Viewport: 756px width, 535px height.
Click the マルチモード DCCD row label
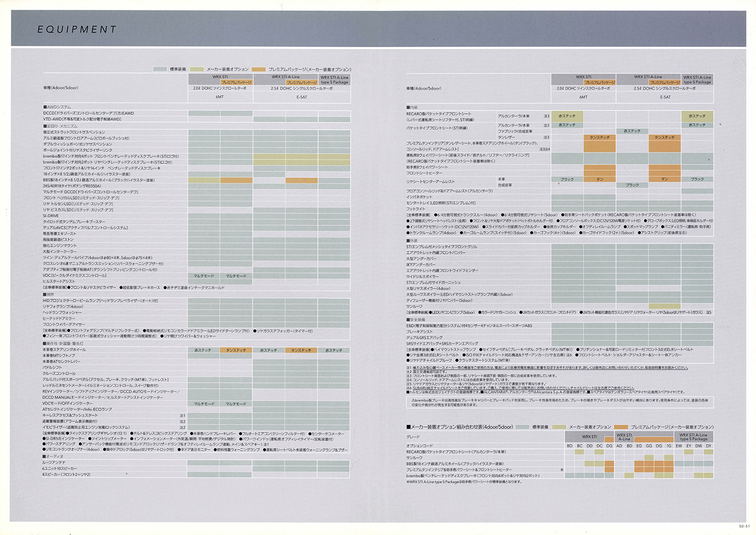click(x=91, y=192)
